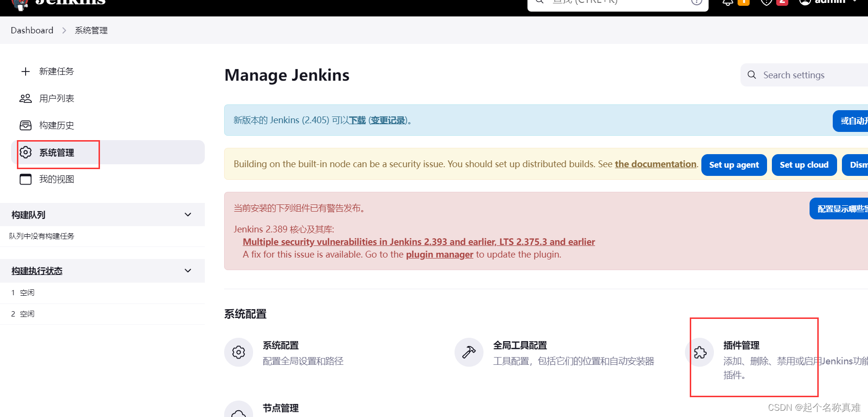Click executor 1 空闲 row
The image size is (868, 417).
pyautogui.click(x=102, y=293)
